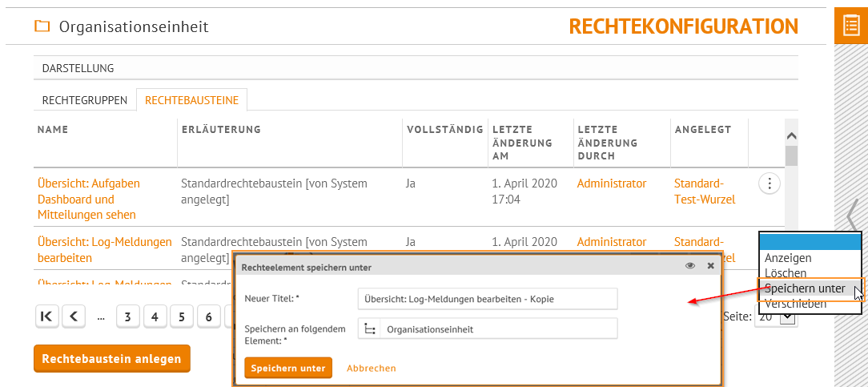Screen dimensions: 868x387
Task: Choose Anzeigen from the context menu
Action: [788, 257]
